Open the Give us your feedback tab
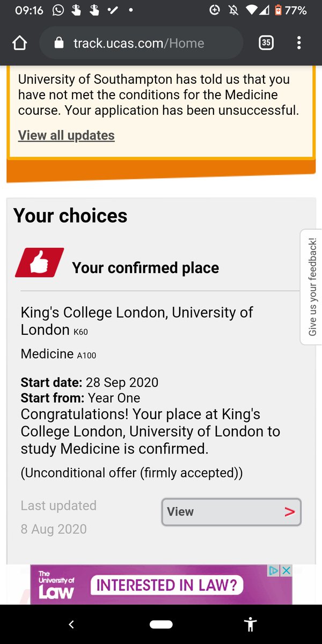This screenshot has width=322, height=644. pyautogui.click(x=312, y=287)
